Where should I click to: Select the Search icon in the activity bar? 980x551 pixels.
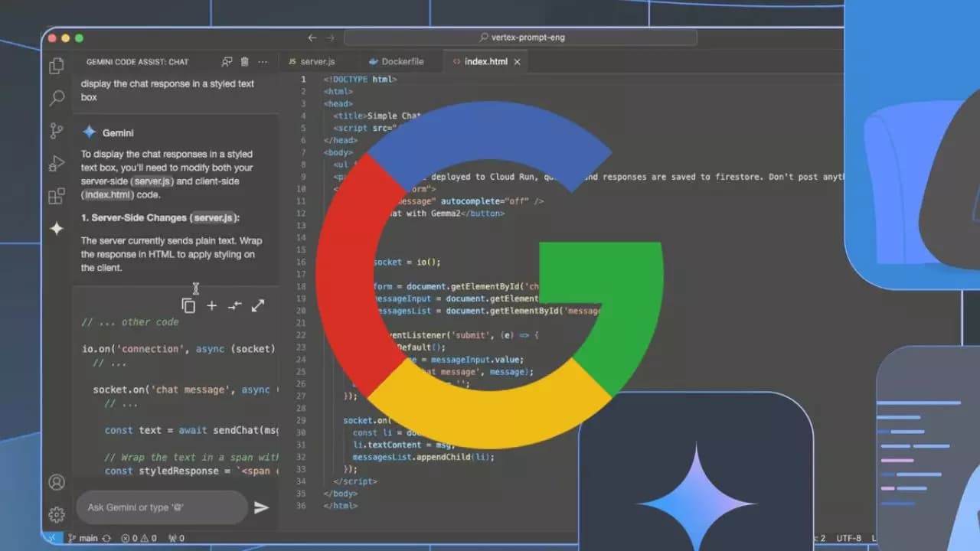pyautogui.click(x=56, y=98)
